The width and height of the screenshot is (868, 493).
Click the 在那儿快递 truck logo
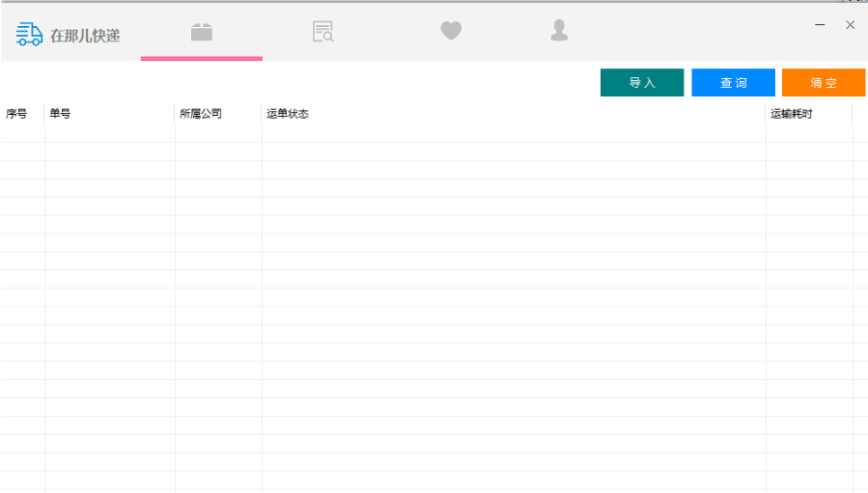point(29,35)
